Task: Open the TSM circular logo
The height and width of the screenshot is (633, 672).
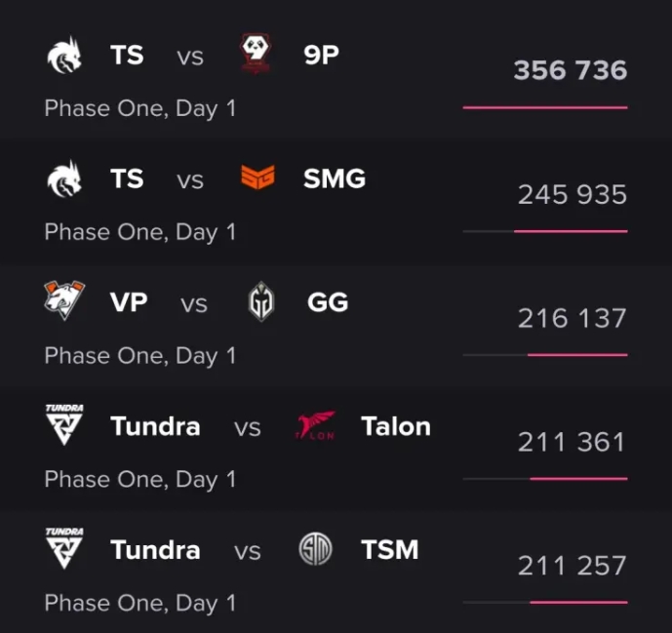Action: pyautogui.click(x=315, y=550)
